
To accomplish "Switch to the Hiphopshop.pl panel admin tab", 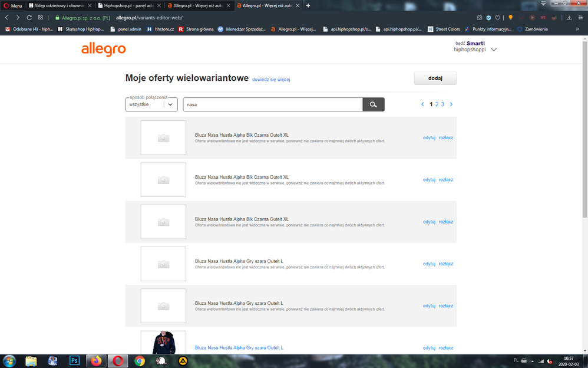I will (x=128, y=5).
